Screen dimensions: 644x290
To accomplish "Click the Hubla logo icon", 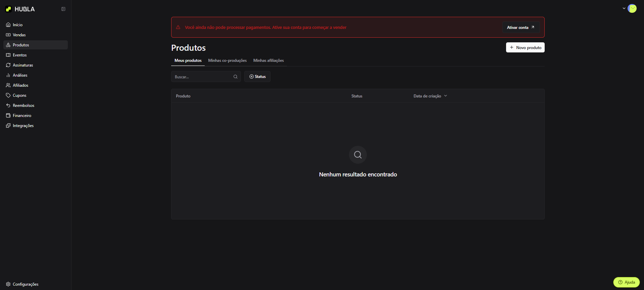I will click(9, 9).
